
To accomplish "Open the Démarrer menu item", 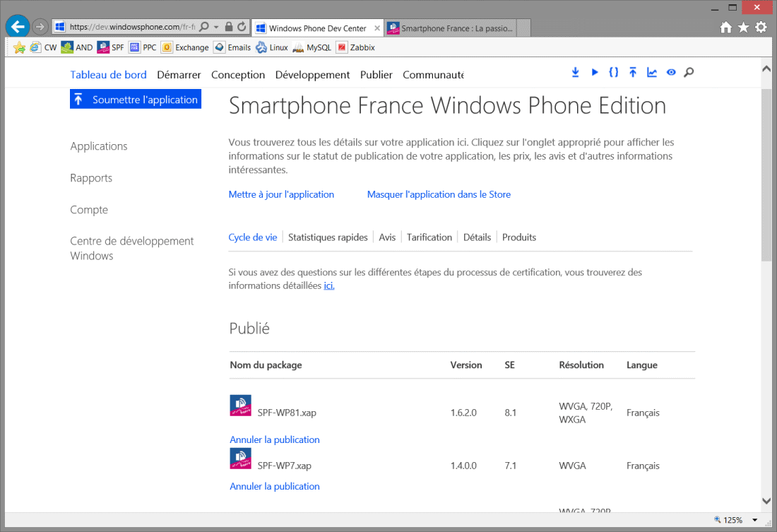I will point(179,75).
